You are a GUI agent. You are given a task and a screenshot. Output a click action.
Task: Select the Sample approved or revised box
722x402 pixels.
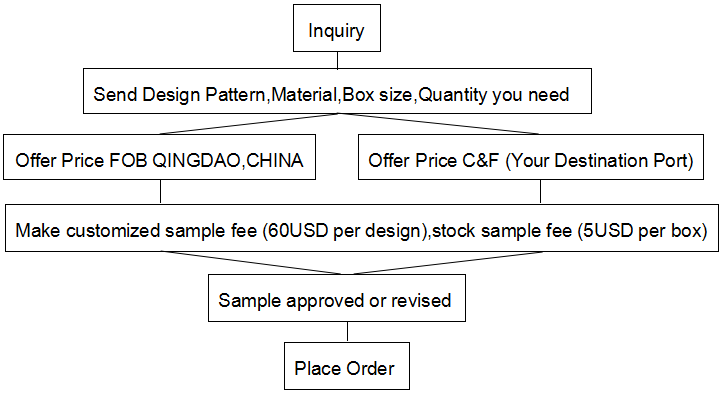click(x=337, y=298)
